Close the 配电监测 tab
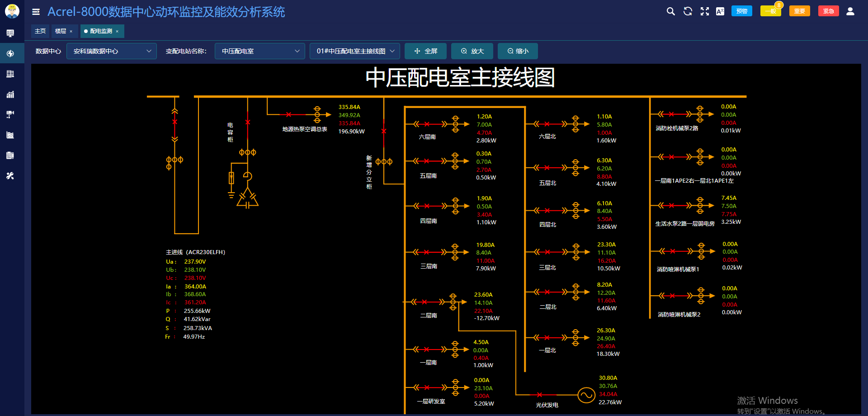The image size is (868, 416). tap(117, 31)
